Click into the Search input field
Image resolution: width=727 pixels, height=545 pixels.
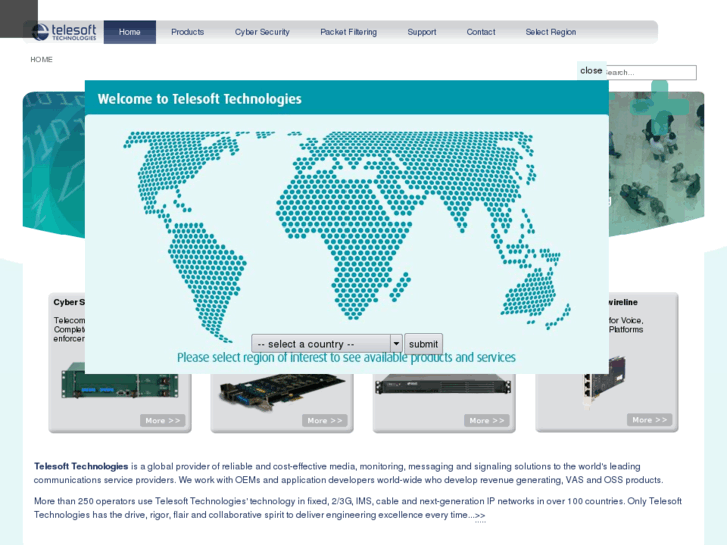[x=651, y=72]
